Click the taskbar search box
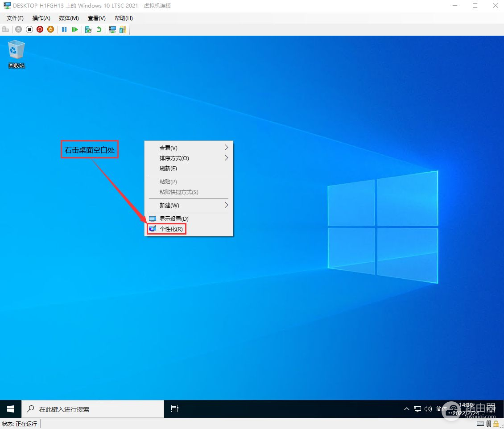504x429 pixels. click(x=93, y=408)
